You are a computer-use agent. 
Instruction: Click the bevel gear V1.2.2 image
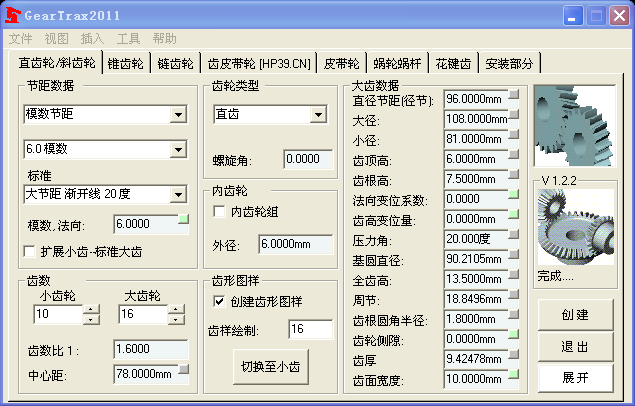[576, 227]
